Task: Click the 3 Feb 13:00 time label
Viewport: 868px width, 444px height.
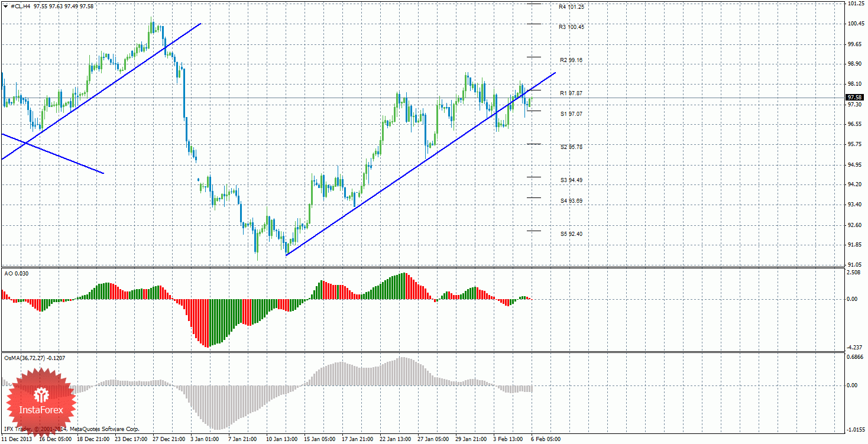Action: (x=509, y=439)
